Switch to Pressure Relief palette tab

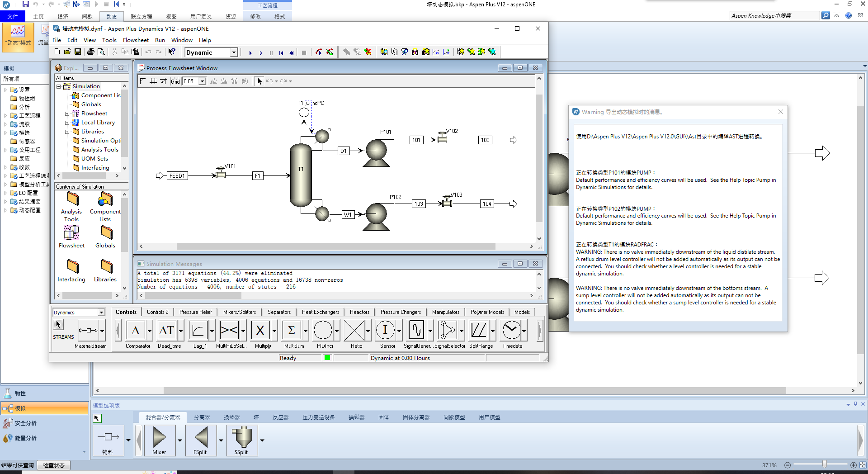pos(195,312)
